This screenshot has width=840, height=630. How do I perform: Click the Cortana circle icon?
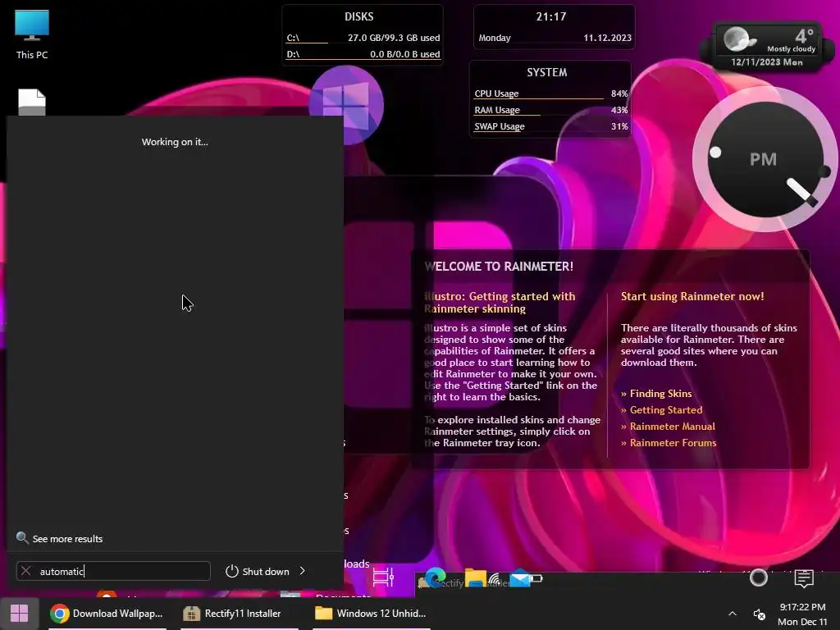point(759,577)
